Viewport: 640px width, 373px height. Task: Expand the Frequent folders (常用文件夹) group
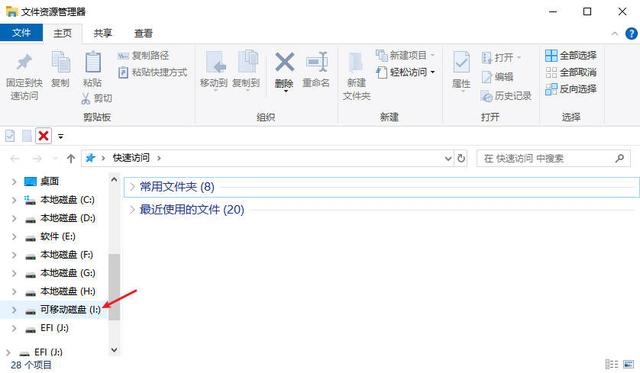[132, 187]
